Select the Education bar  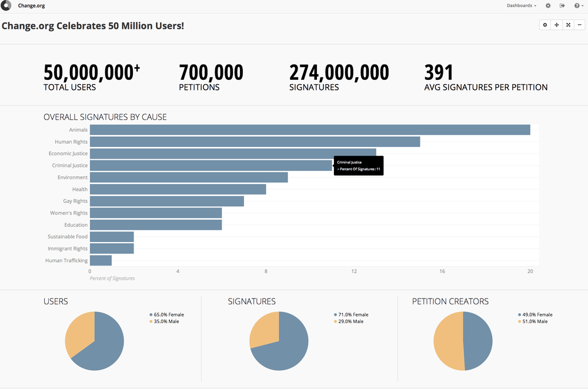(156, 225)
